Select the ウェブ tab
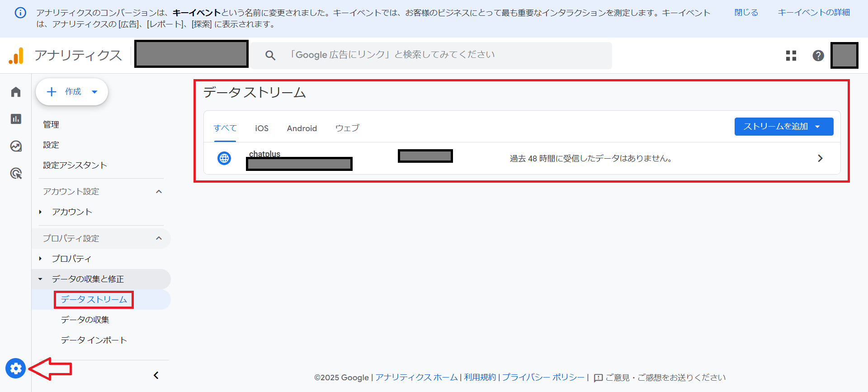 (347, 128)
